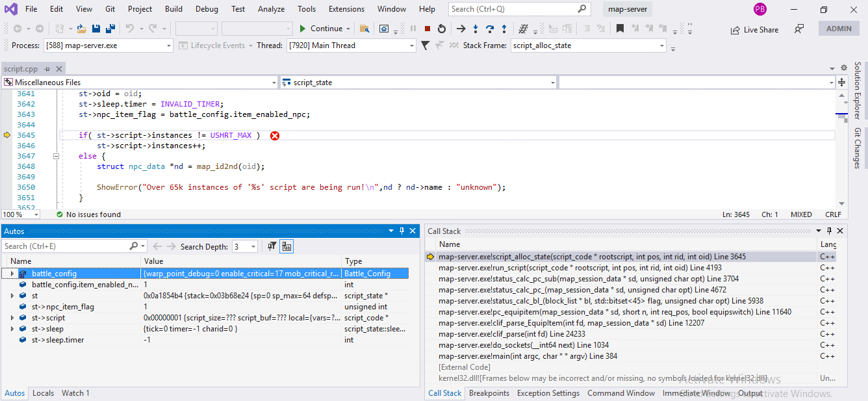Screen dimensions: 868x401
Task: Click the Live Share button
Action: (754, 29)
